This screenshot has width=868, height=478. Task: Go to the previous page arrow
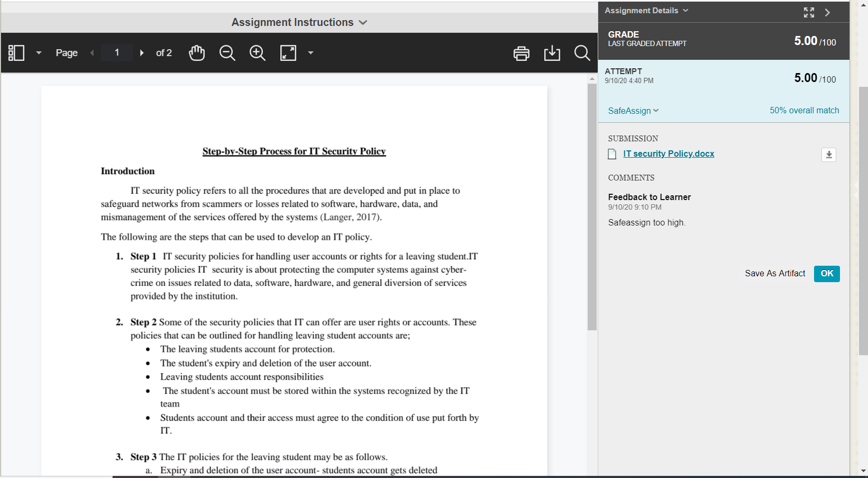click(x=92, y=53)
